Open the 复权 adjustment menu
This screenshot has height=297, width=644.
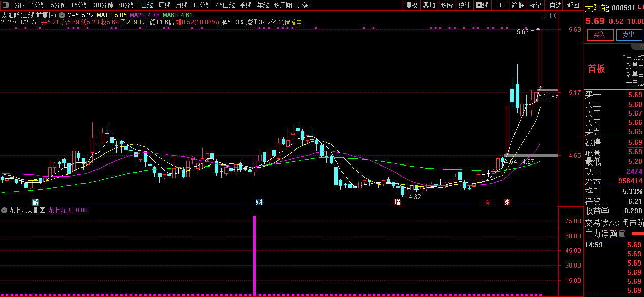point(411,5)
